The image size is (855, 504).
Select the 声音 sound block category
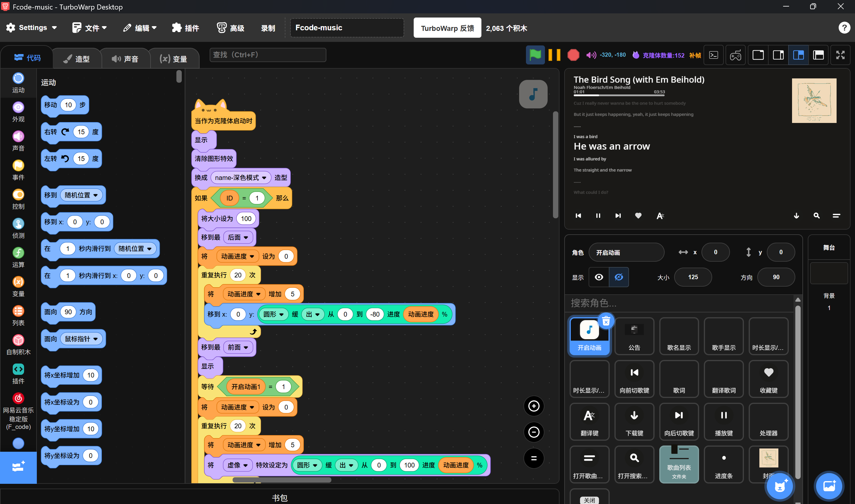pyautogui.click(x=18, y=141)
